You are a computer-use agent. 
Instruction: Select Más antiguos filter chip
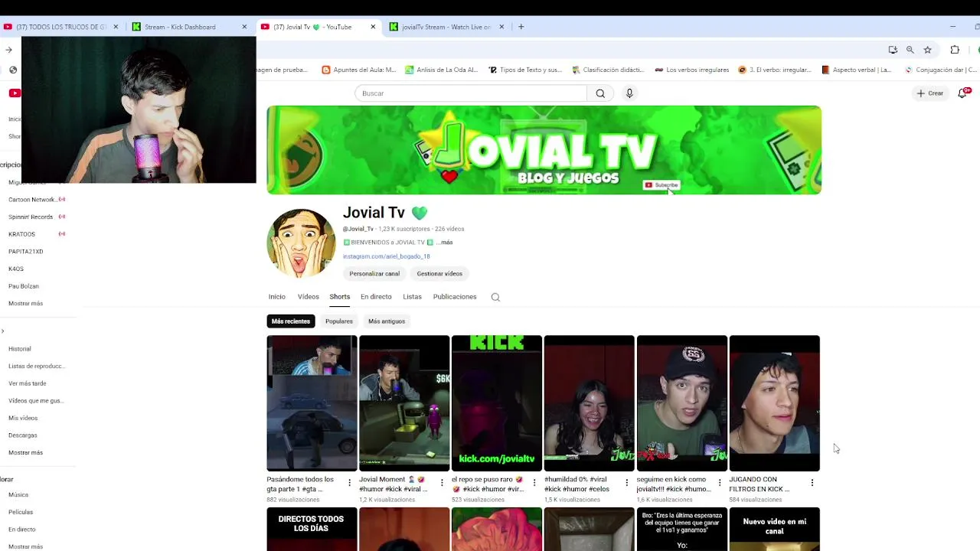387,321
